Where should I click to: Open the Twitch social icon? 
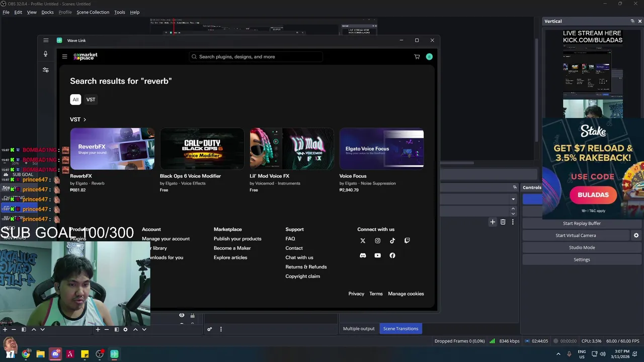(407, 241)
